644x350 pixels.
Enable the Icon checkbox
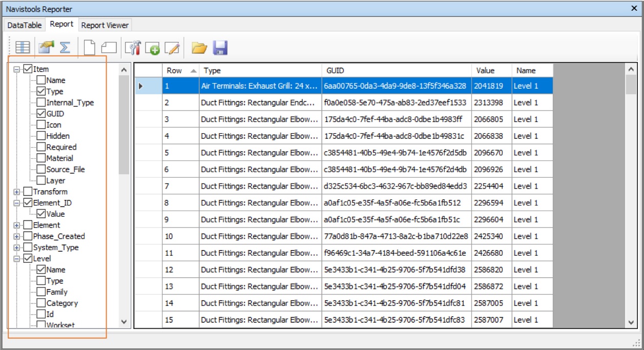click(41, 125)
